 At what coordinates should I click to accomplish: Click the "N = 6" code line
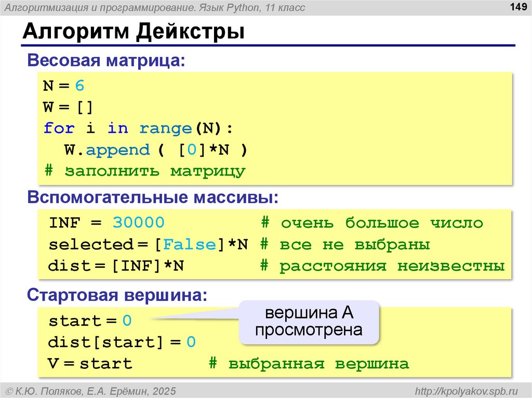pyautogui.click(x=63, y=86)
